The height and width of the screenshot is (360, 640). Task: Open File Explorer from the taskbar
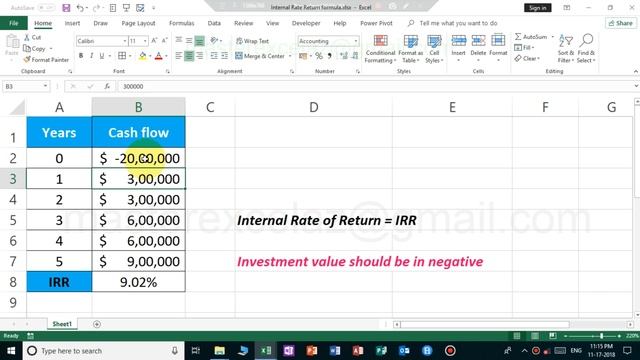point(220,351)
